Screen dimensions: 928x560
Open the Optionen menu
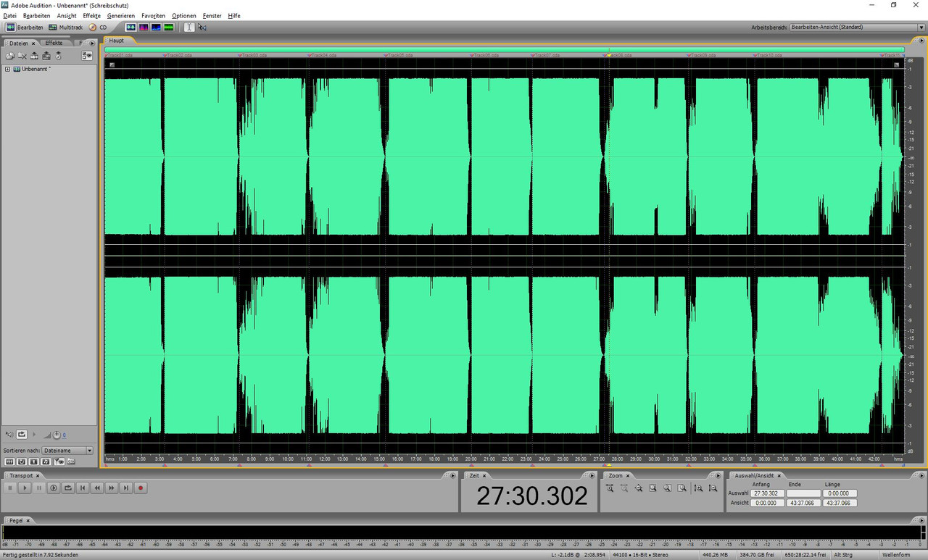(x=184, y=15)
